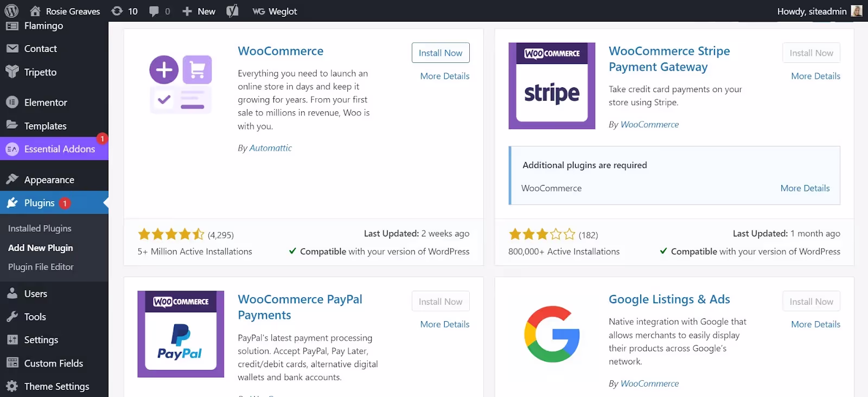Open More Details in required plugins notice
This screenshot has height=397, width=868.
pyautogui.click(x=805, y=188)
